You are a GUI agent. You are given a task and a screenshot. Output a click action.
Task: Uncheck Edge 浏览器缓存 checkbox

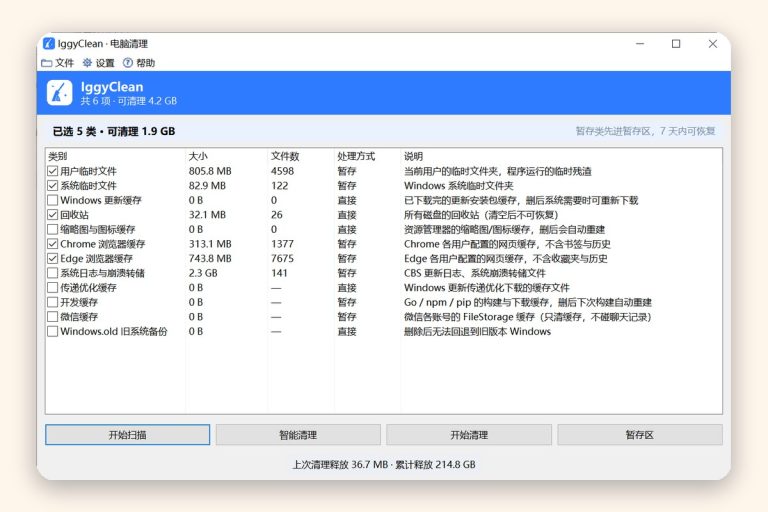[53, 258]
